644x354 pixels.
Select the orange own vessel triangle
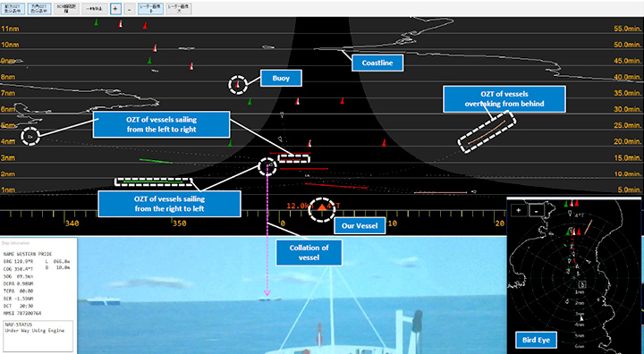(322, 207)
